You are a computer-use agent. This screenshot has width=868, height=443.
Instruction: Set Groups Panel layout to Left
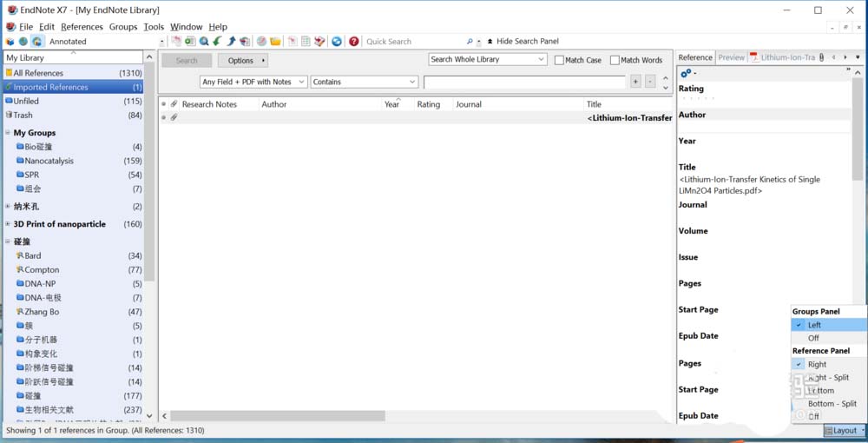click(829, 325)
